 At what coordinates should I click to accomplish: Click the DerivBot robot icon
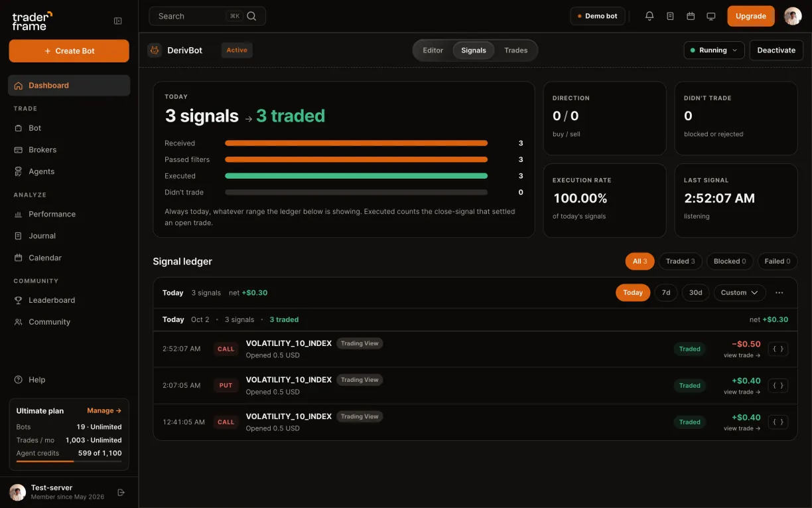[155, 50]
